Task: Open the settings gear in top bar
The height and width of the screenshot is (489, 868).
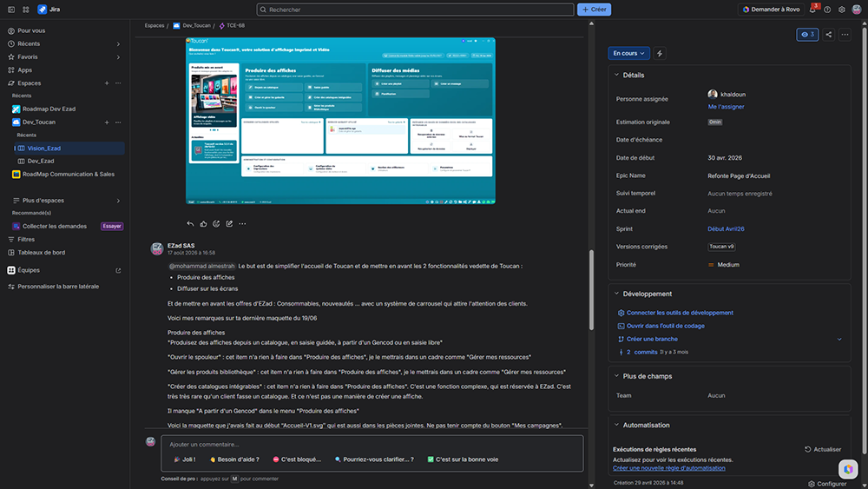Action: pyautogui.click(x=841, y=10)
